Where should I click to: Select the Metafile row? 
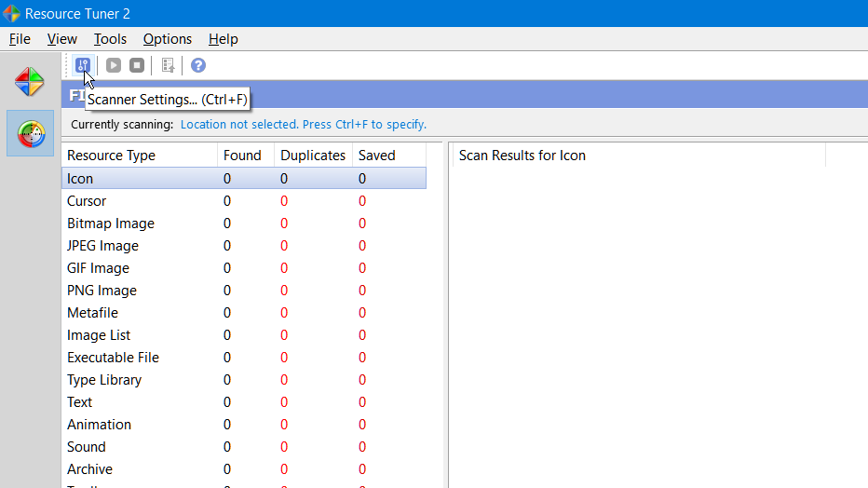click(244, 313)
